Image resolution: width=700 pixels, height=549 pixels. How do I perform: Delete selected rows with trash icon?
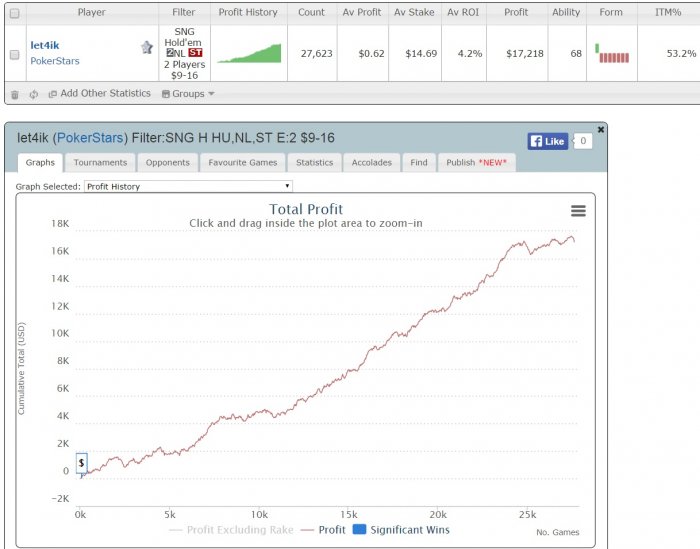15,94
